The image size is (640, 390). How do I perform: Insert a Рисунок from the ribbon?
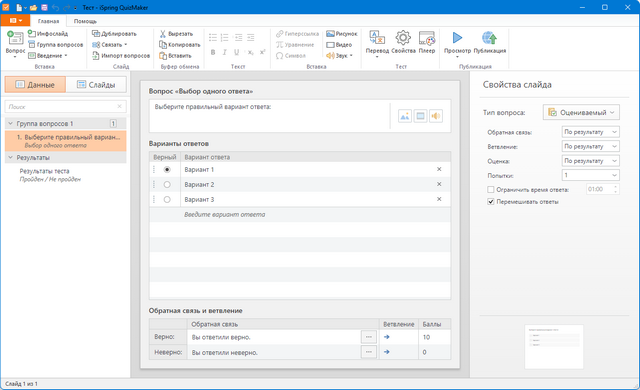pos(342,33)
